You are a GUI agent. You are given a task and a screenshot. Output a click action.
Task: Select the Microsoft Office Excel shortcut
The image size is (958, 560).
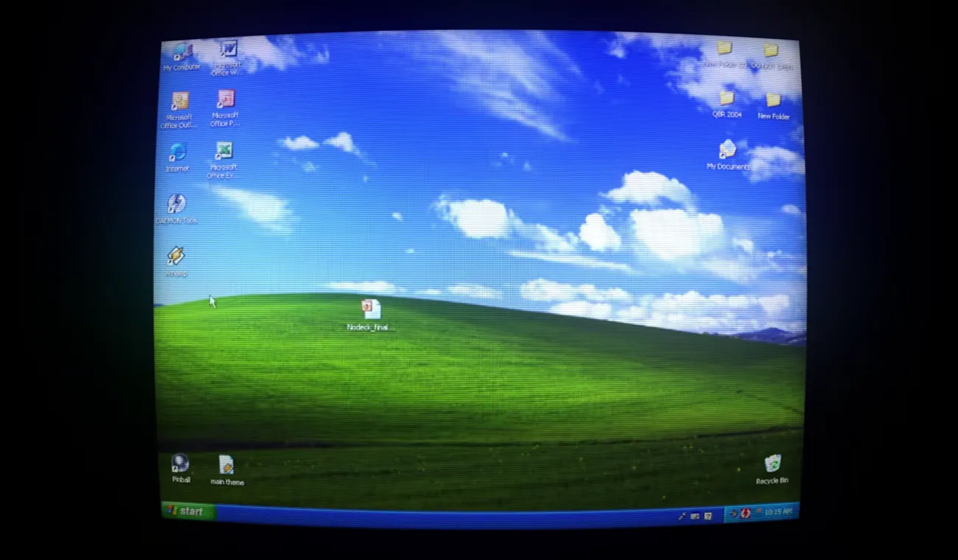223,160
